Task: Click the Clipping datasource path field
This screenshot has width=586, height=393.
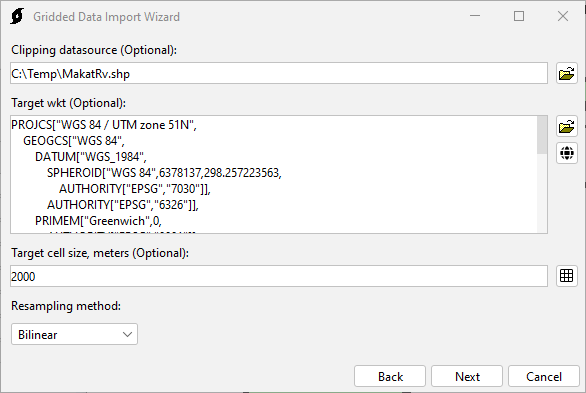Action: click(279, 73)
